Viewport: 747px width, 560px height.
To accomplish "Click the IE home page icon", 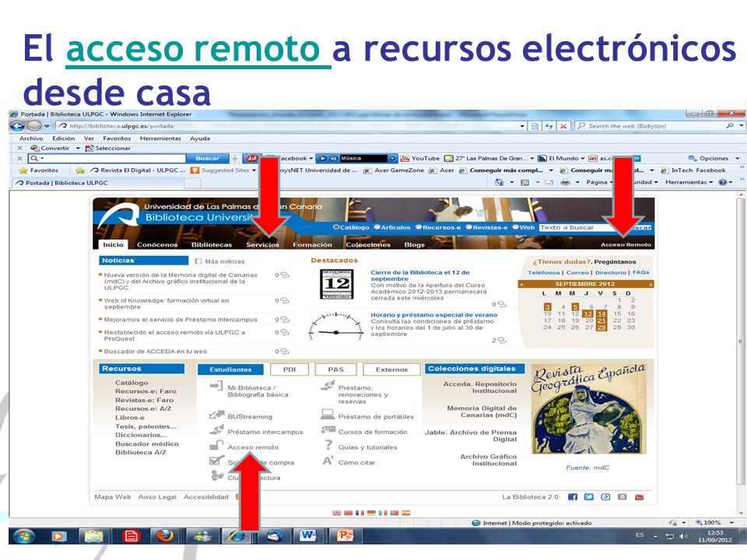I will tap(499, 182).
